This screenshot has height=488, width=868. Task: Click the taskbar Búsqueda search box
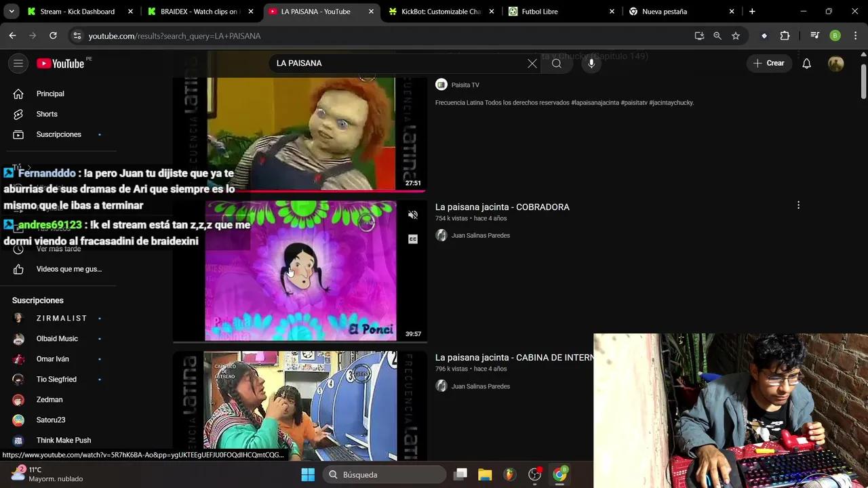coord(384,474)
